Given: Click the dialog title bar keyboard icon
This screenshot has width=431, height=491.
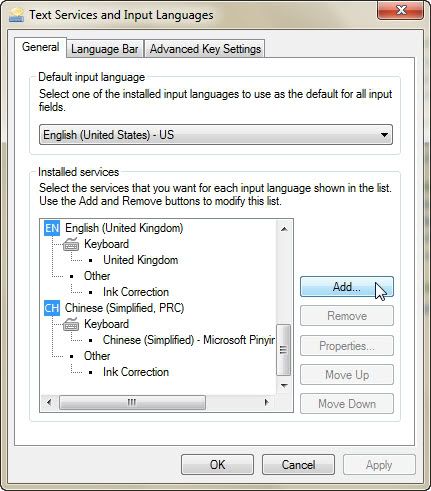Looking at the screenshot, I should pyautogui.click(x=16, y=15).
